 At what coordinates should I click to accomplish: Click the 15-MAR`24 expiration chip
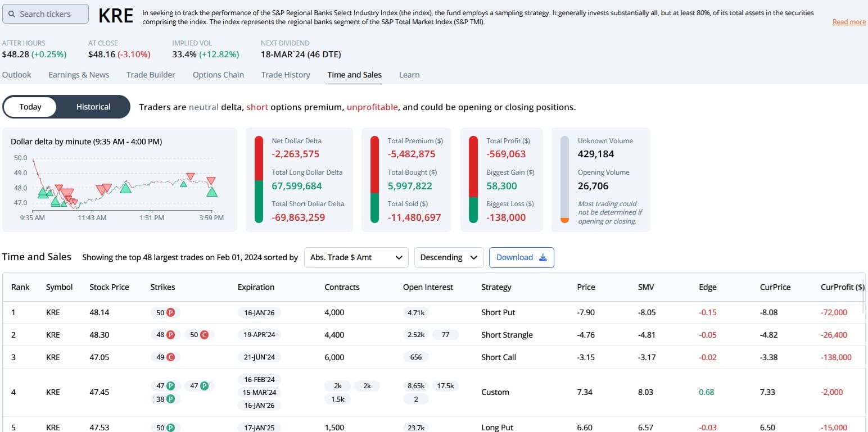[260, 392]
